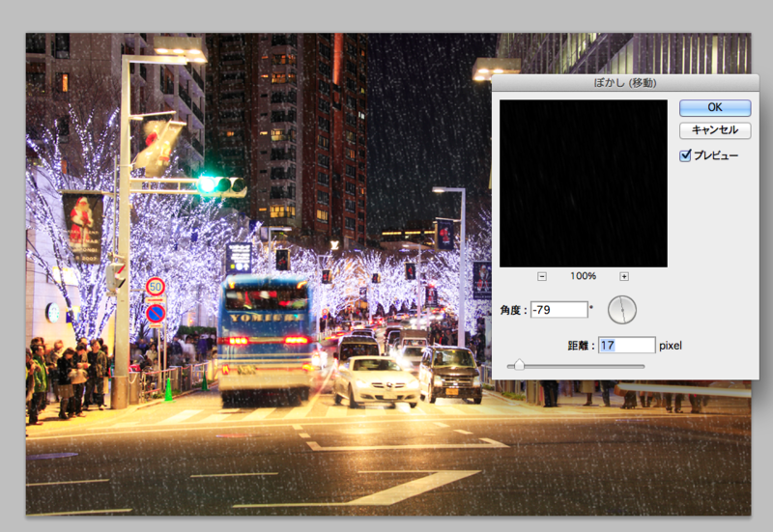Click the ぼかし (移動) dialog title bar
This screenshot has height=532, width=773.
[x=625, y=83]
